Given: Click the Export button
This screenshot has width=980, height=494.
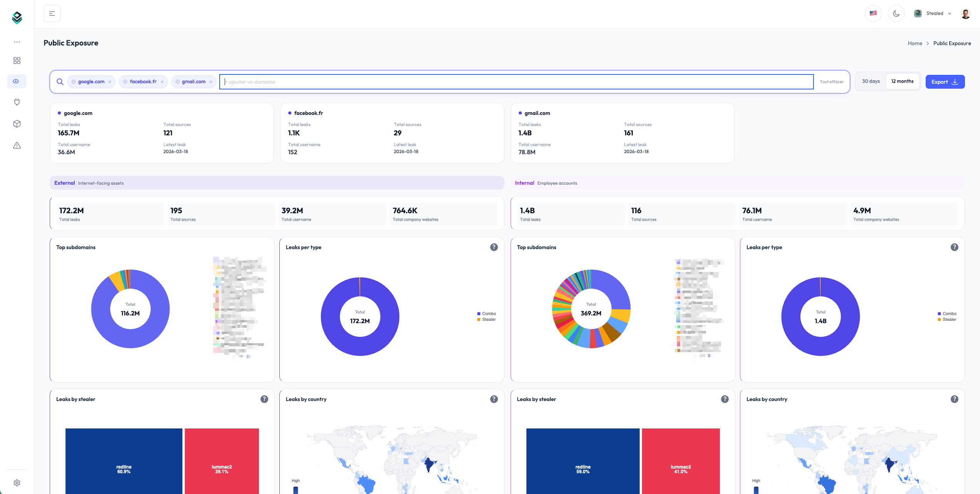Looking at the screenshot, I should [945, 82].
